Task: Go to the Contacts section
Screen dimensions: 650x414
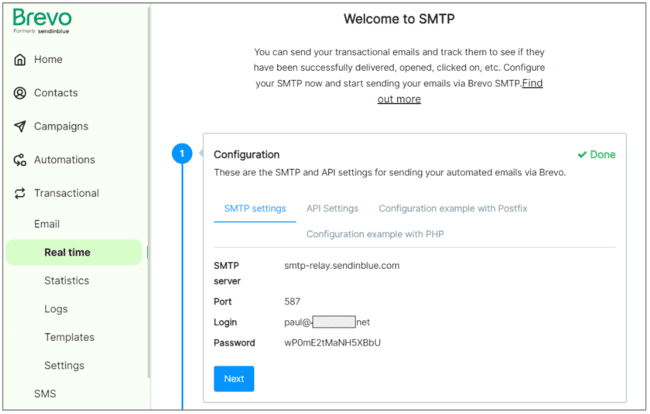Action: (56, 93)
